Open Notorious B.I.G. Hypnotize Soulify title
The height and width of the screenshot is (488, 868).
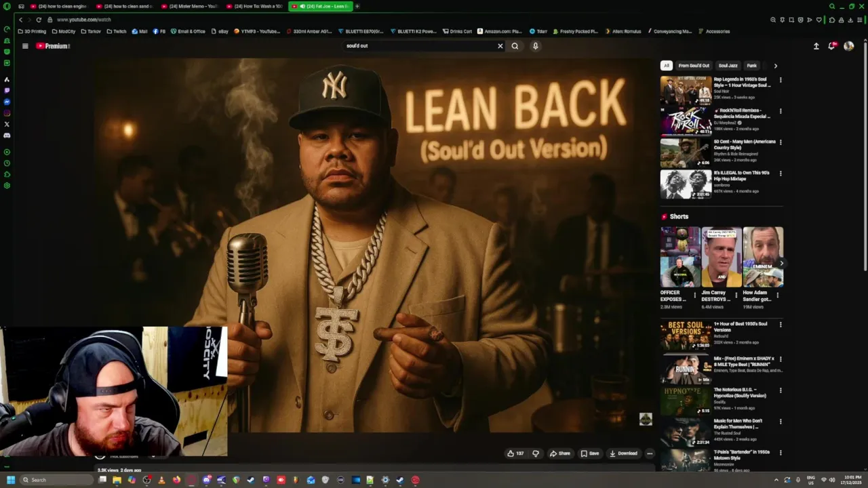point(740,392)
